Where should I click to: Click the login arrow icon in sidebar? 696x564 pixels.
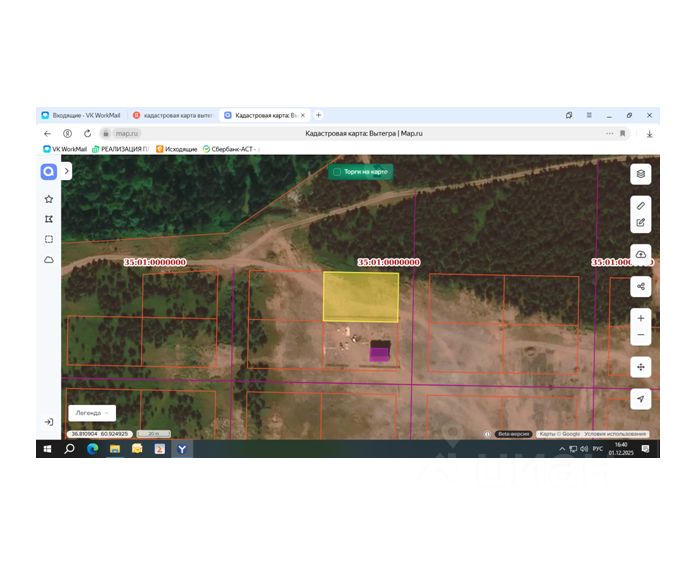[x=49, y=422]
